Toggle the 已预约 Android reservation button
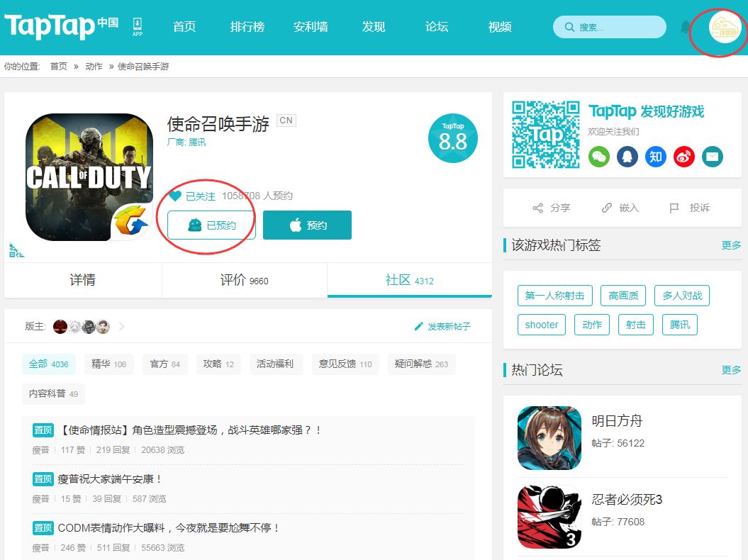The height and width of the screenshot is (560, 748). [x=211, y=225]
